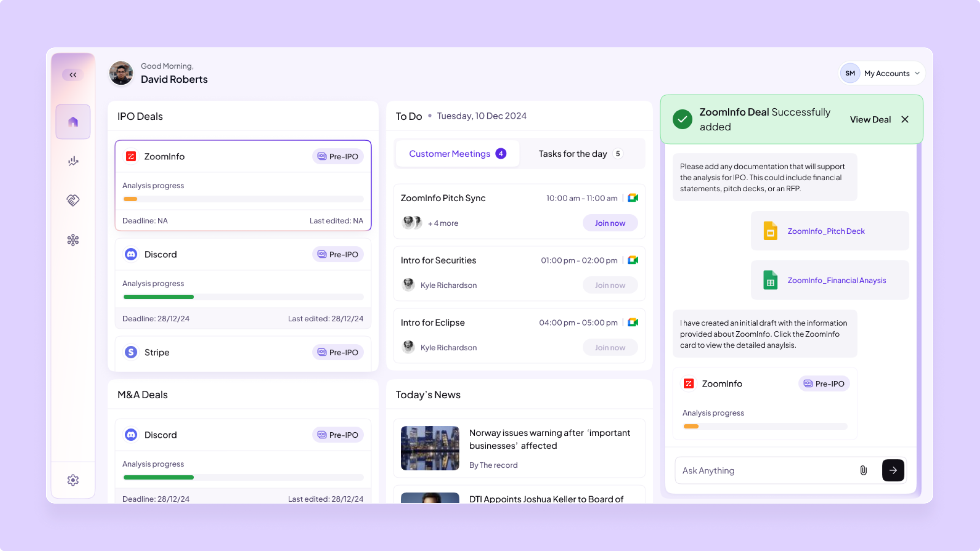Click the "04:00 pm - 05:00 pm" meeting time
Viewport: 980px width, 551px height.
pyautogui.click(x=578, y=322)
